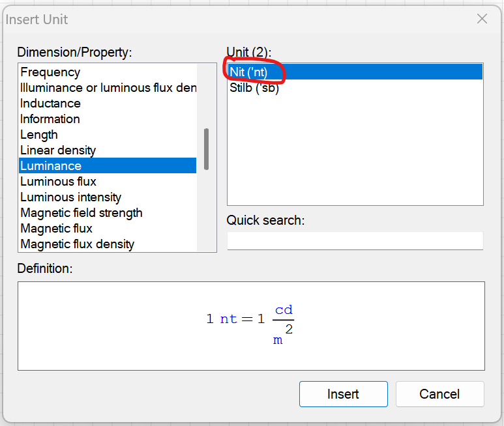The height and width of the screenshot is (426, 504).
Task: Cancel the Insert Unit dialog
Action: pyautogui.click(x=439, y=394)
